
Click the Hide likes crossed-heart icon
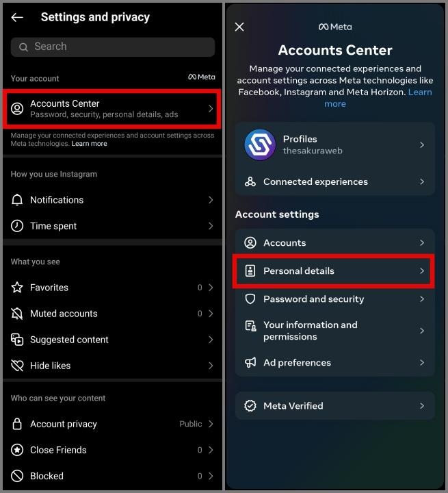pos(17,366)
